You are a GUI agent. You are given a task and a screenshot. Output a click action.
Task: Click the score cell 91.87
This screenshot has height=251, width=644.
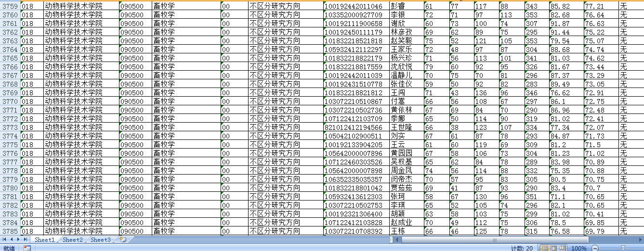point(566,24)
